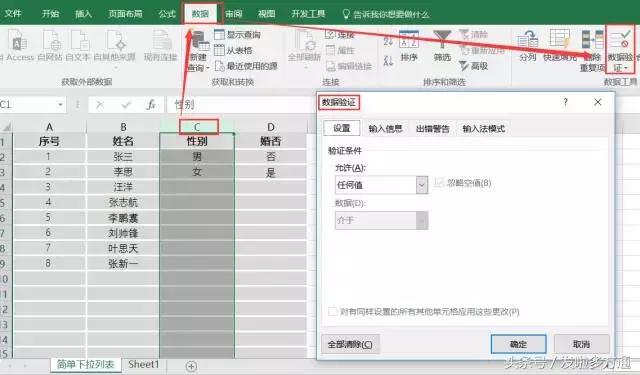
Task: Expand the Name Box dropdown arrow
Action: click(x=60, y=105)
